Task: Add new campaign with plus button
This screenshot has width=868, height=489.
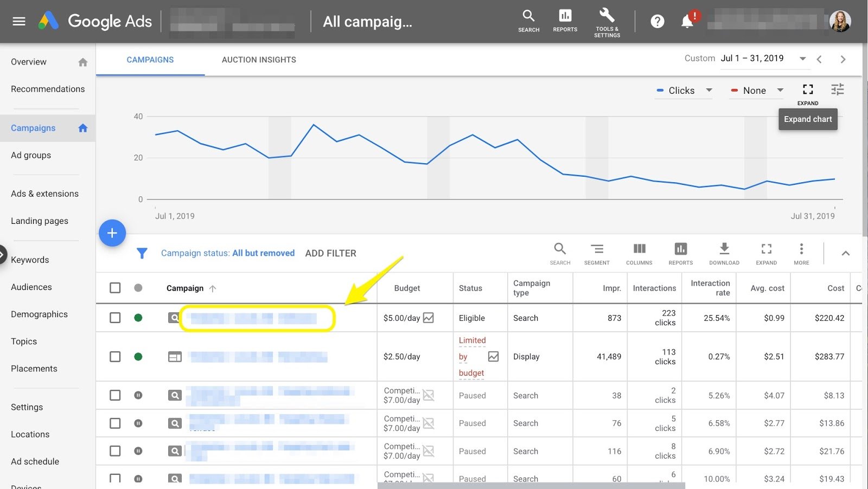Action: pos(112,233)
